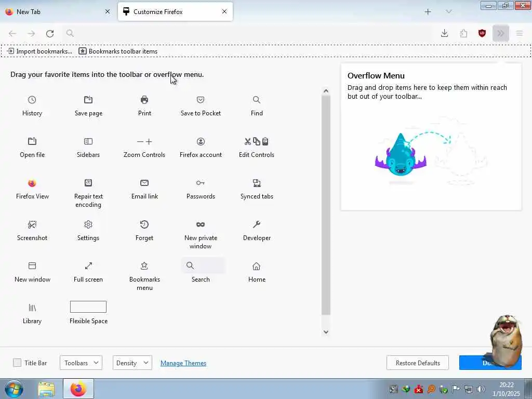Viewport: 532px width, 399px height.
Task: Click the Find magnifier icon
Action: (x=257, y=100)
